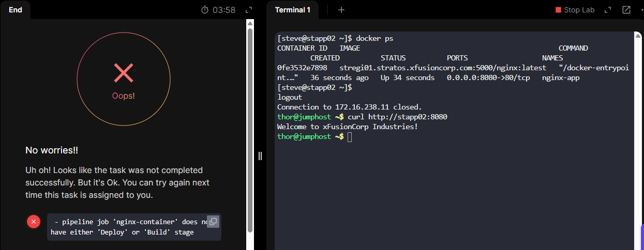This screenshot has width=644, height=250.
Task: Click the red stop square icon
Action: (558, 10)
